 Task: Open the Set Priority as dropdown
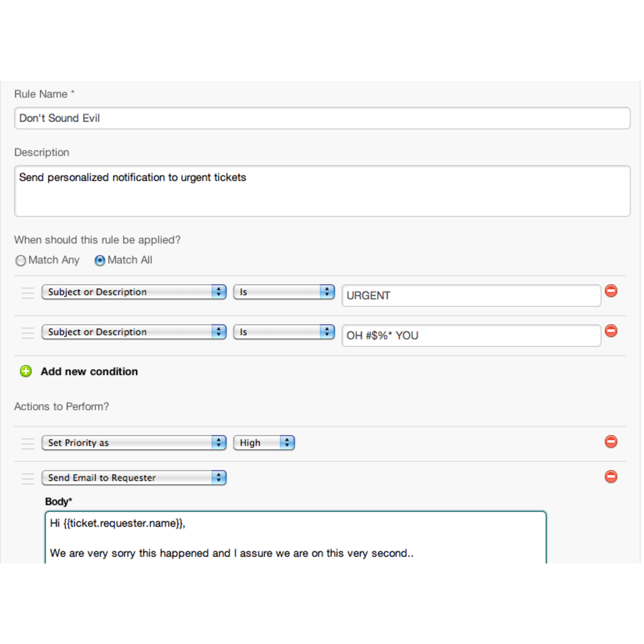(133, 443)
